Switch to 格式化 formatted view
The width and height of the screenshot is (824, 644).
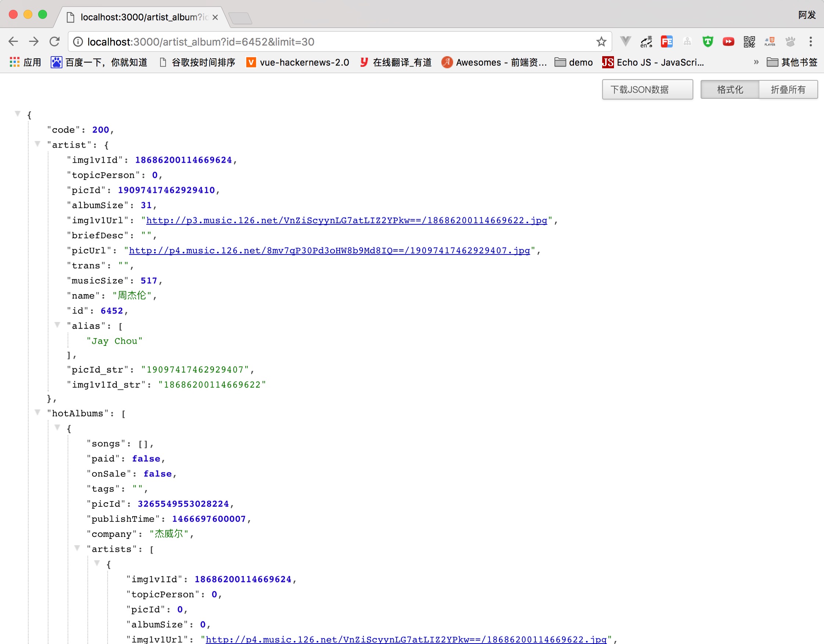(729, 90)
